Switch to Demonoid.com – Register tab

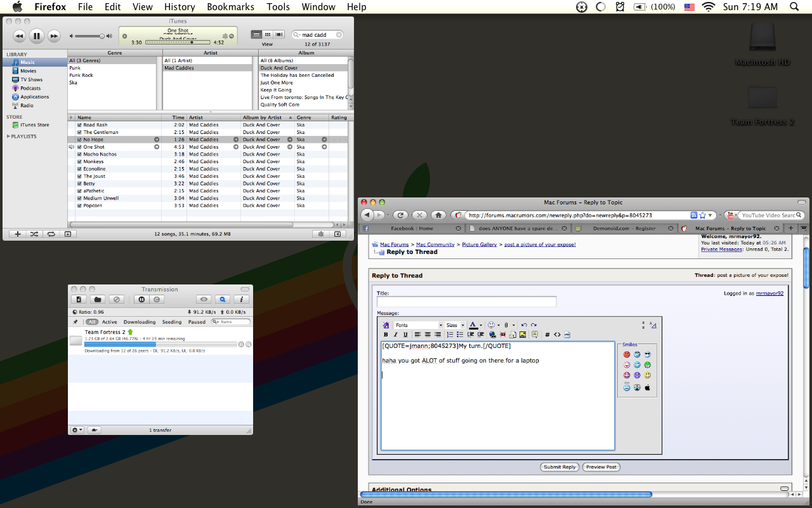click(x=624, y=229)
